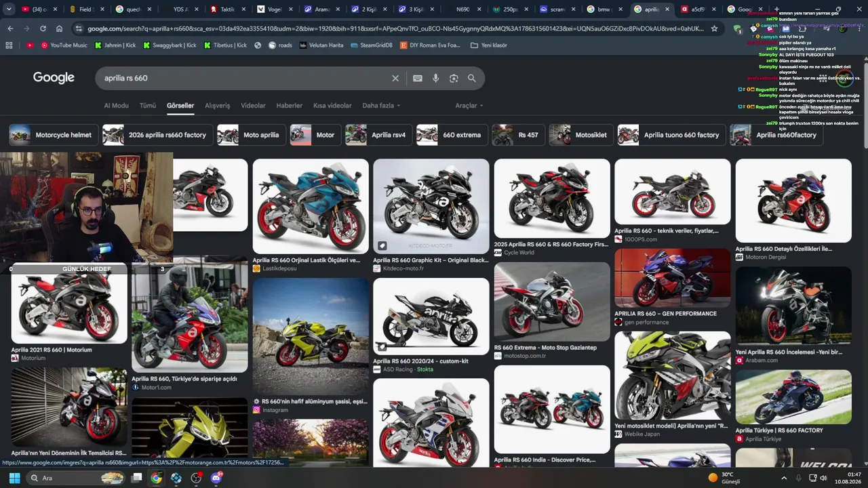Screen dimensions: 868x488
Task: Open the SteamGridDB bookmark
Action: (x=372, y=45)
